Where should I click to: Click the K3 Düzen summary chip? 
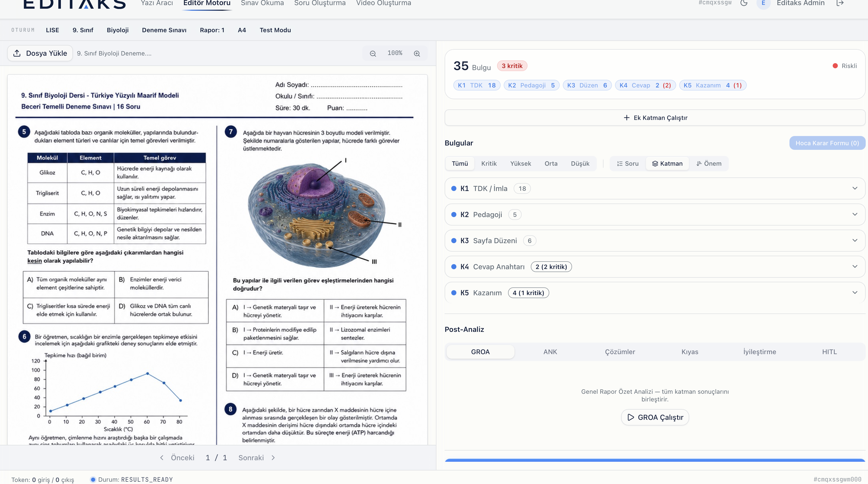click(587, 85)
